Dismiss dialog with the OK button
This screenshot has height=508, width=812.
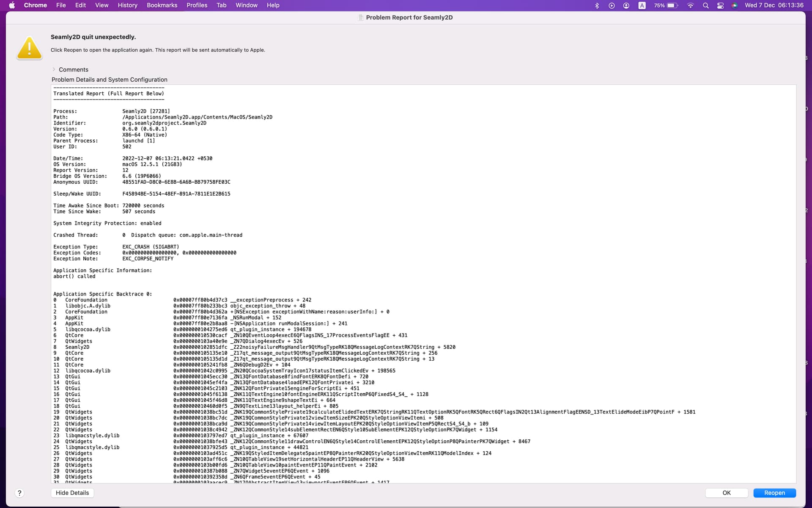tap(726, 493)
